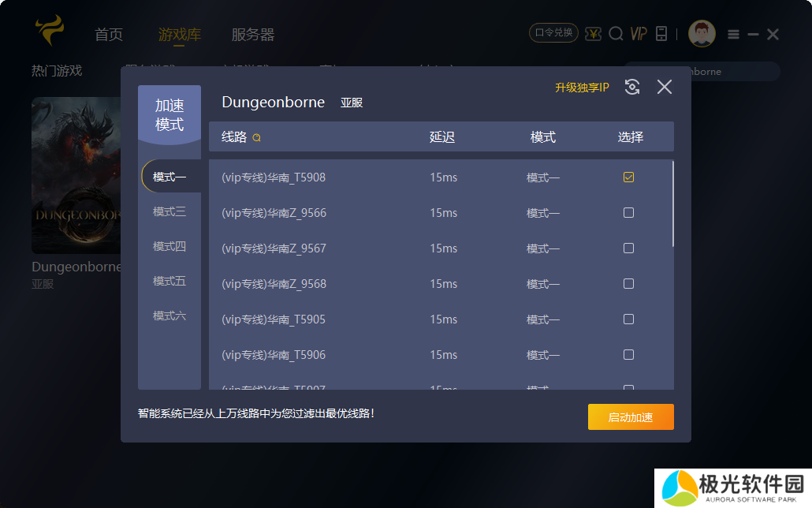This screenshot has height=508, width=812.
Task: Select the 华南Z_9568 line checkbox
Action: click(x=628, y=284)
